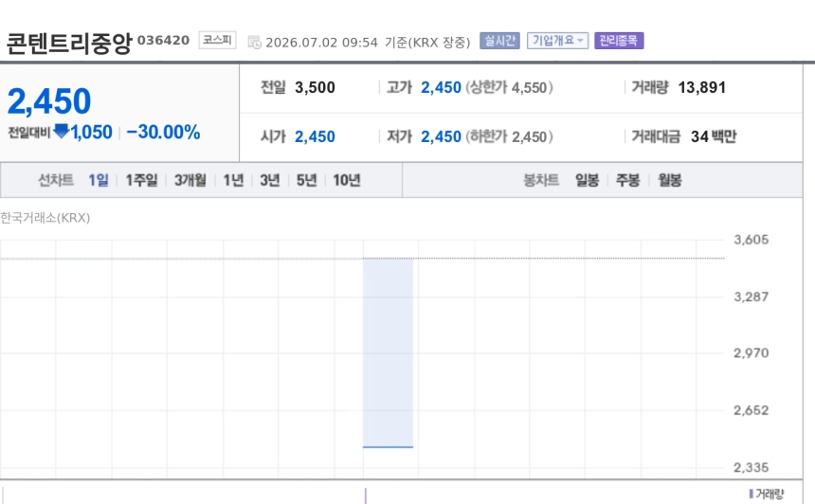The height and width of the screenshot is (504, 815).
Task: Open the 기업개요 dropdown
Action: (x=557, y=41)
